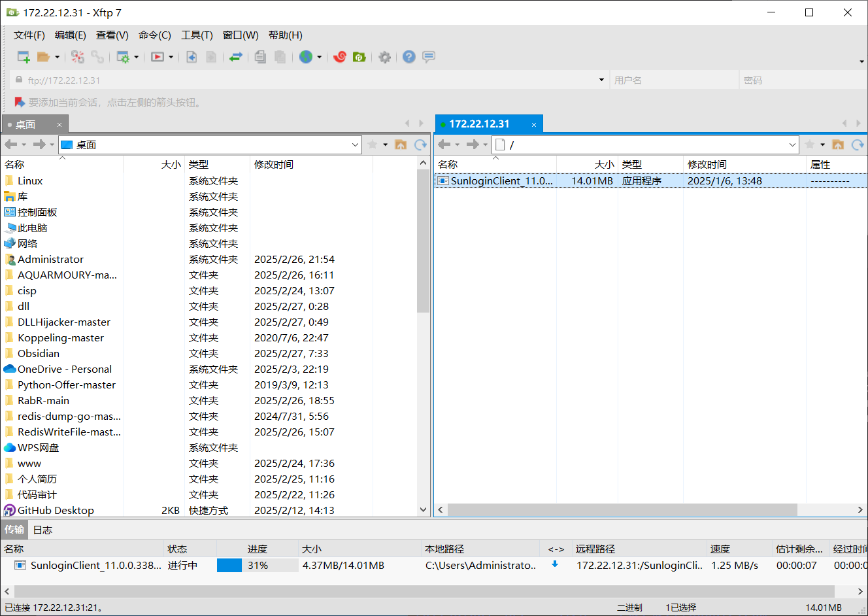The image size is (868, 616).
Task: Click the remote panel home folder icon
Action: (839, 145)
